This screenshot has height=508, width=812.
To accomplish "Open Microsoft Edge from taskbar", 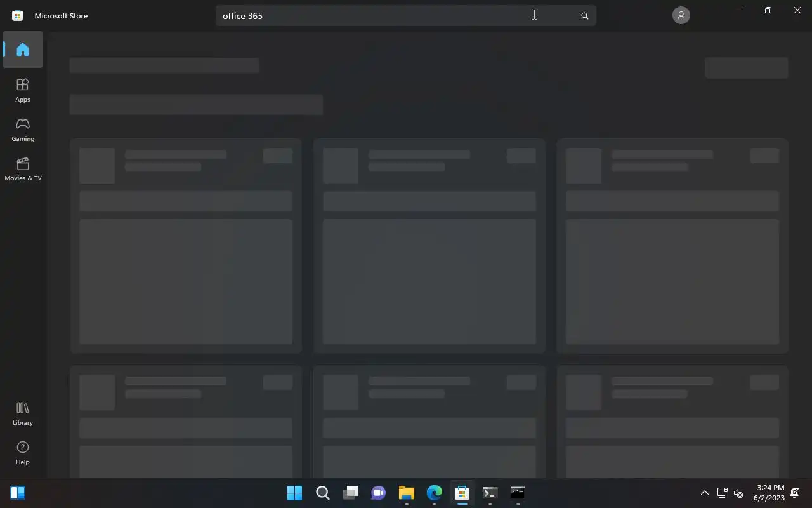I will click(x=434, y=493).
